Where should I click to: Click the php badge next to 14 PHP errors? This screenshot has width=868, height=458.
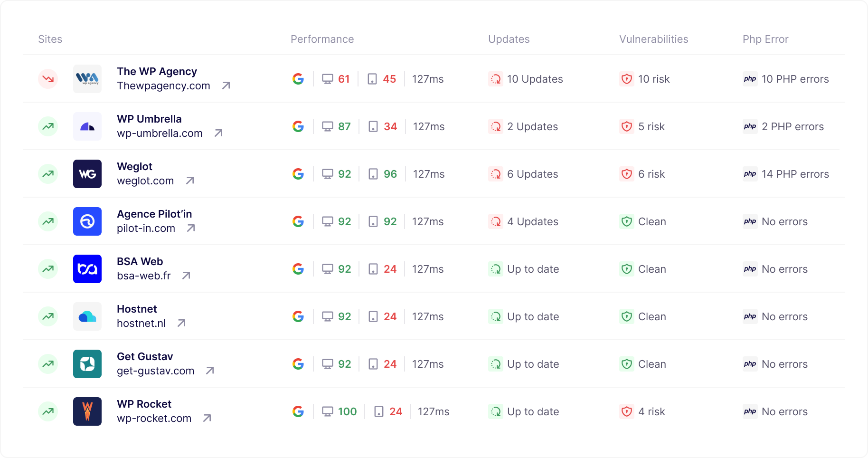(750, 174)
